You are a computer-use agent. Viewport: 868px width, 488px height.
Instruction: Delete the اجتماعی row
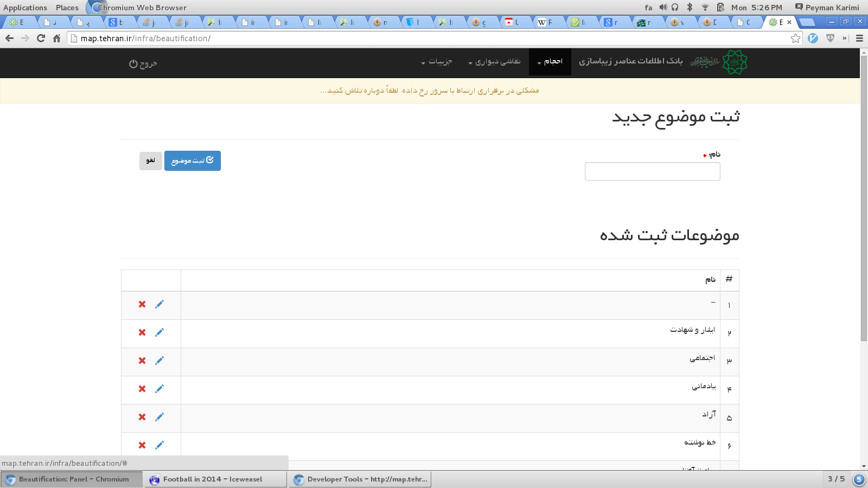click(x=142, y=361)
